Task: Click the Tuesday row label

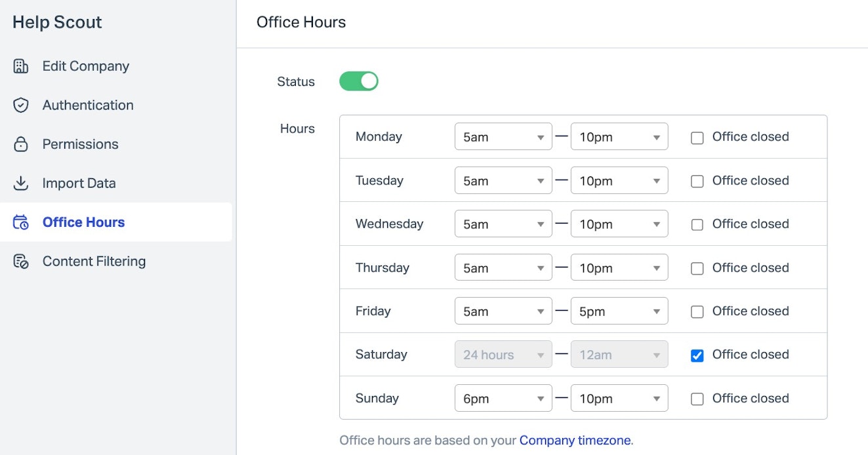Action: point(379,180)
